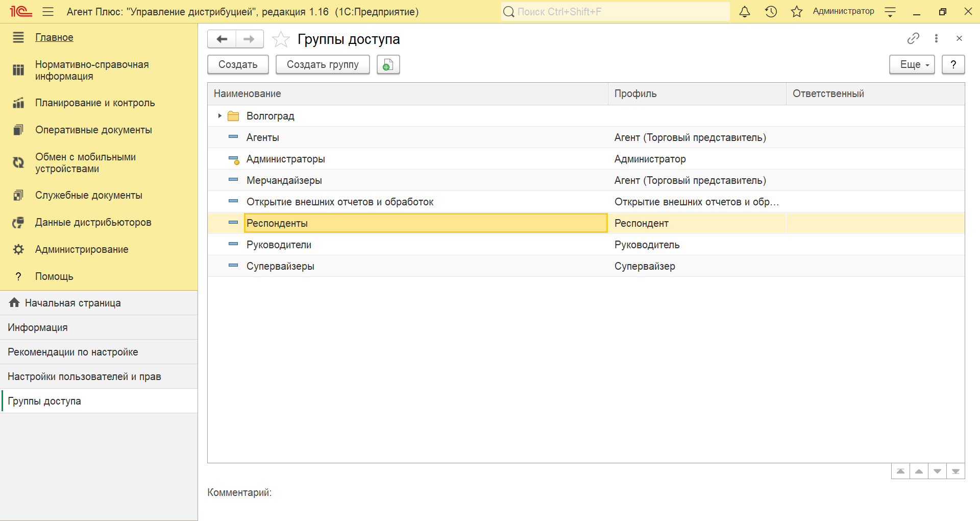
Task: Click the Администратор user name
Action: pos(843,11)
